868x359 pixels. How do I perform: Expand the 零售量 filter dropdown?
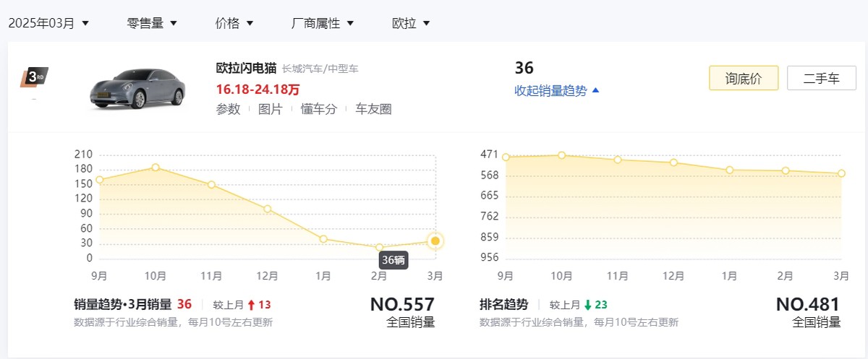[152, 23]
